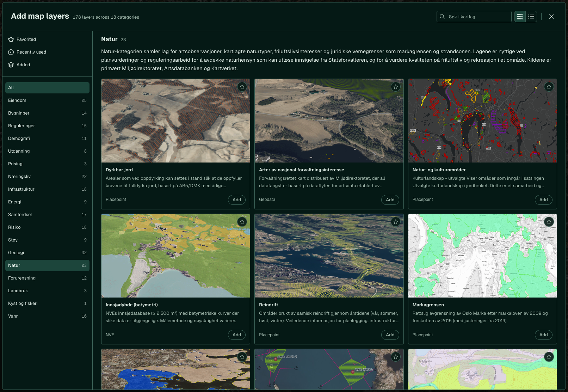The width and height of the screenshot is (568, 392).
Task: Add Arter av nasjonal forvaltningsinteresse layer
Action: pos(390,200)
